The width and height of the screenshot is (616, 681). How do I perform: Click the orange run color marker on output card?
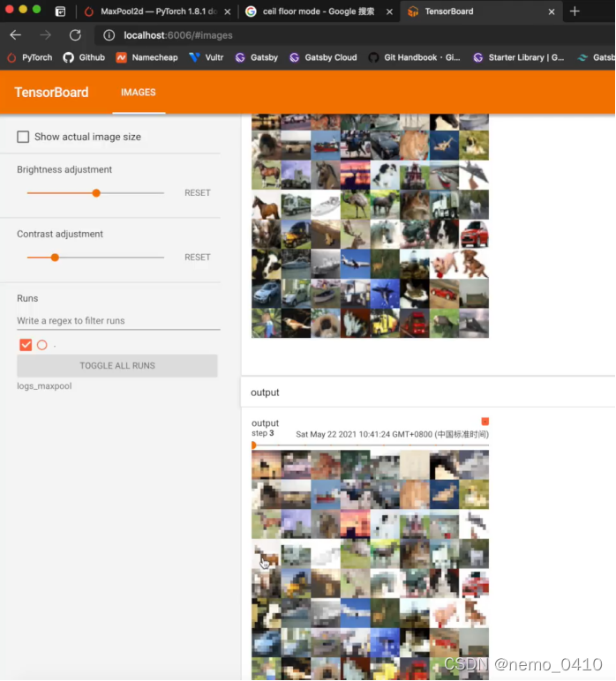[x=485, y=422]
